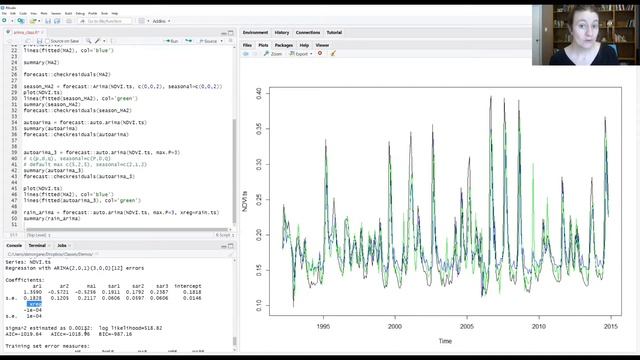The width and height of the screenshot is (640, 360).
Task: Open the Tools menu
Action: [x=104, y=13]
